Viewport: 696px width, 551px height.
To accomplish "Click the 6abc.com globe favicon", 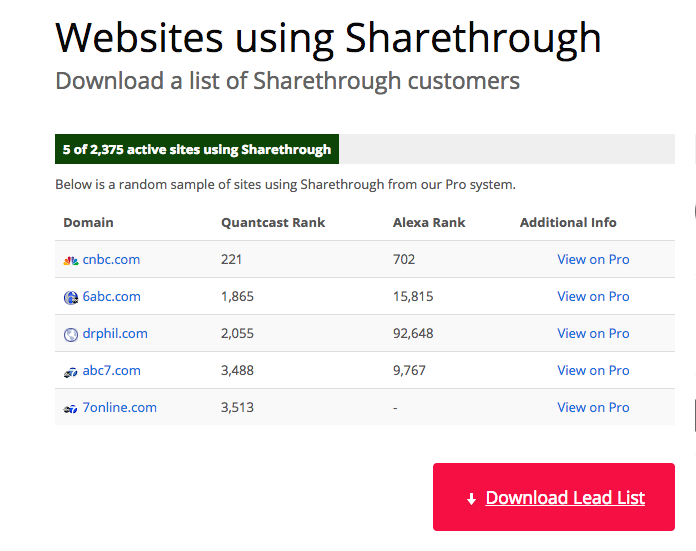I will pos(71,297).
